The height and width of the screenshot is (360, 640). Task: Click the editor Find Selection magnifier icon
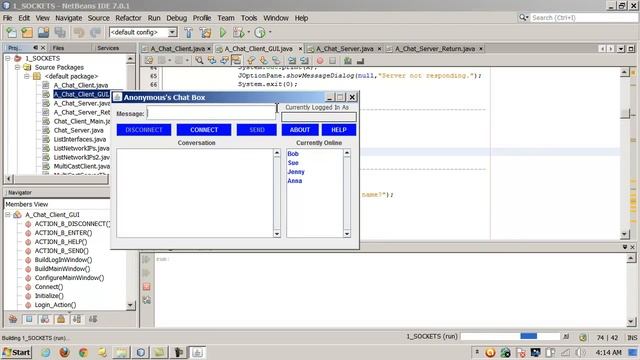pos(199,61)
